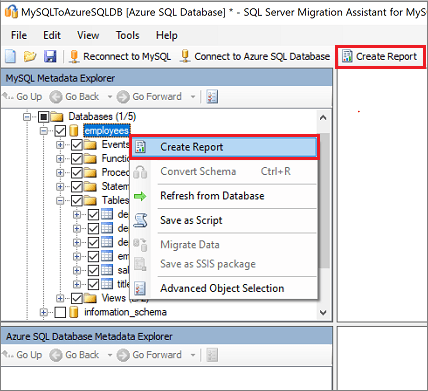Click Save as SSIS package entry
Viewport: 428px width, 391px height.
point(224,264)
